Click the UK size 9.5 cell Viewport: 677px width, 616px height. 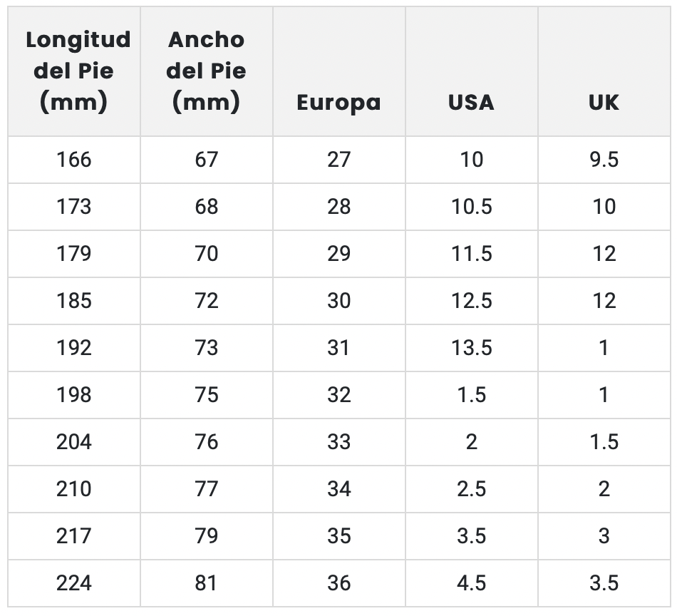[604, 159]
